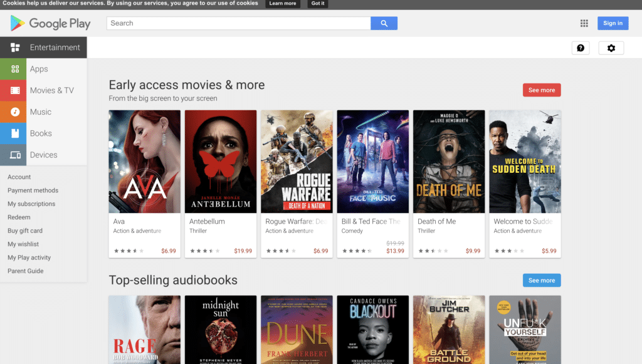The height and width of the screenshot is (364, 642).
Task: Open the Parent Guide link
Action: [25, 271]
